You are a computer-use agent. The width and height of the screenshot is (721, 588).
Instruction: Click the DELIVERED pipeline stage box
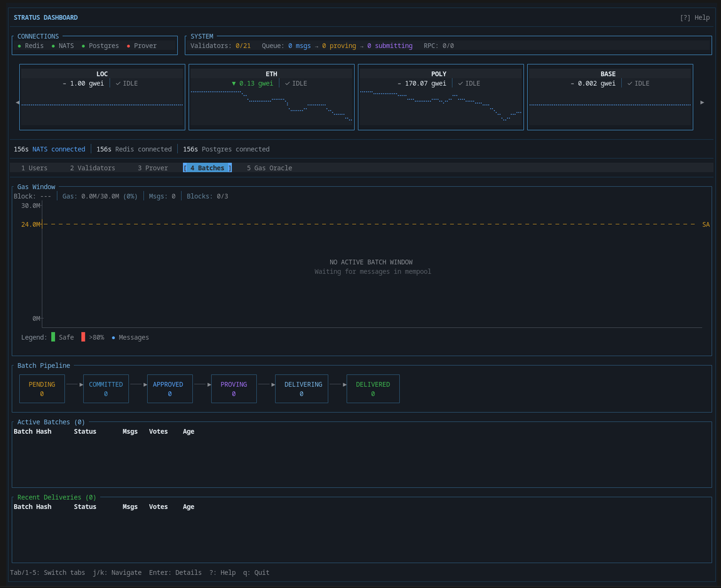373,389
